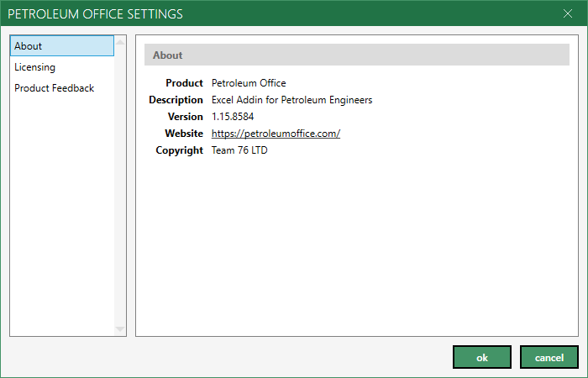Click the bold Description label
This screenshot has height=378, width=588.
point(176,100)
